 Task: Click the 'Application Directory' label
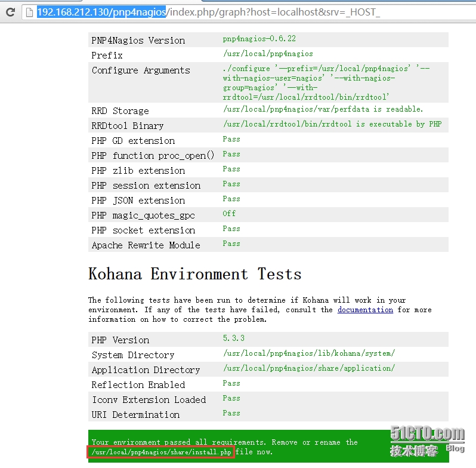146,370
